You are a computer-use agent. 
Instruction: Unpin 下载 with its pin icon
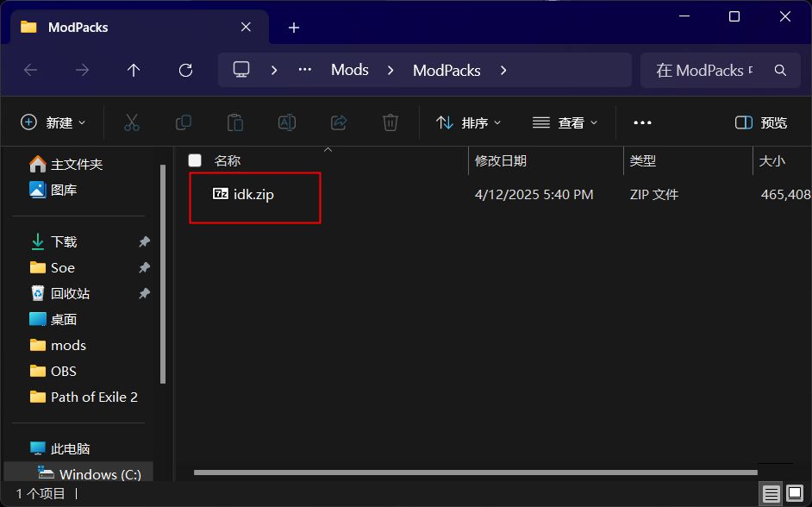145,241
